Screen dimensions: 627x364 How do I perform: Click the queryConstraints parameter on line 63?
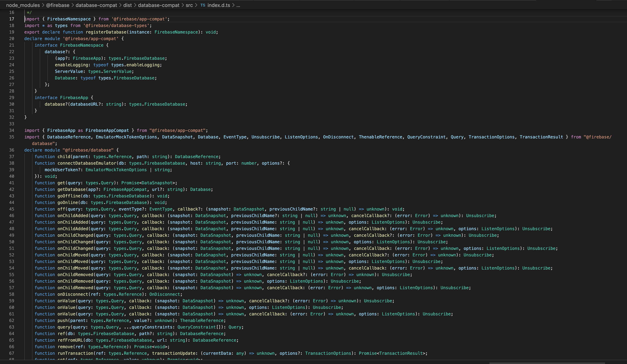coord(152,327)
